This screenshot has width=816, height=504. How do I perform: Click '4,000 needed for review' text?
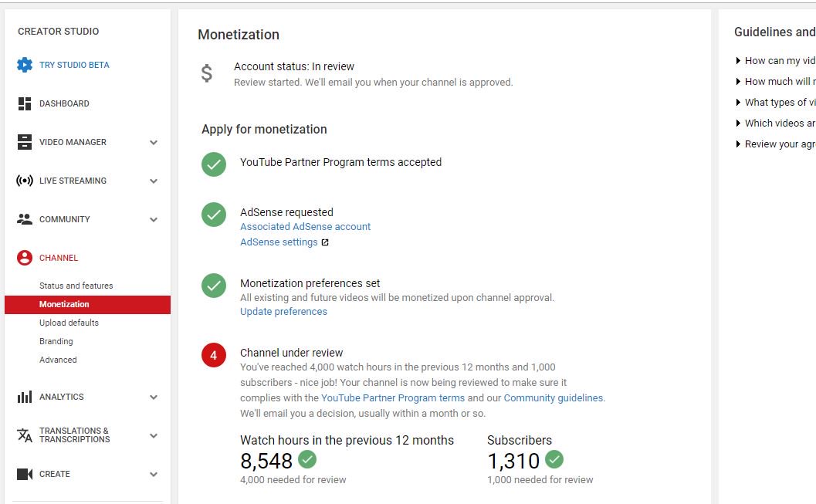[293, 479]
